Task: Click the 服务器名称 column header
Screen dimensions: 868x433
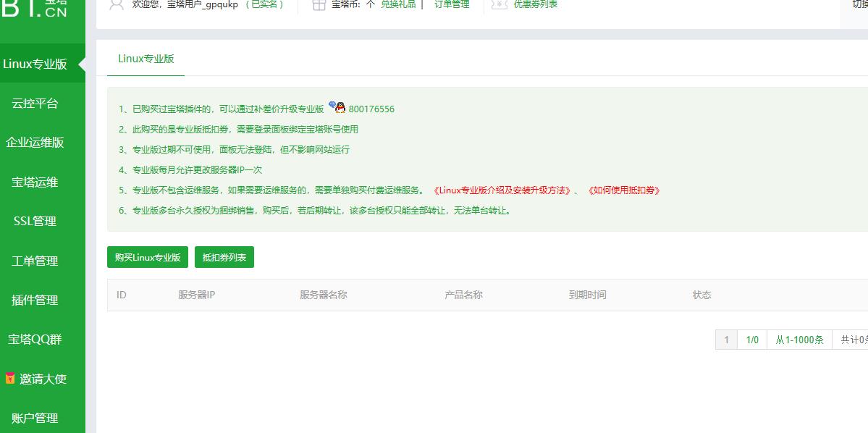Action: [324, 295]
